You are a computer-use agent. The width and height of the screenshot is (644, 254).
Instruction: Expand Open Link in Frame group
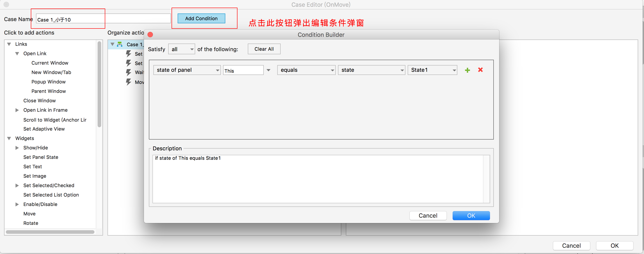[17, 110]
